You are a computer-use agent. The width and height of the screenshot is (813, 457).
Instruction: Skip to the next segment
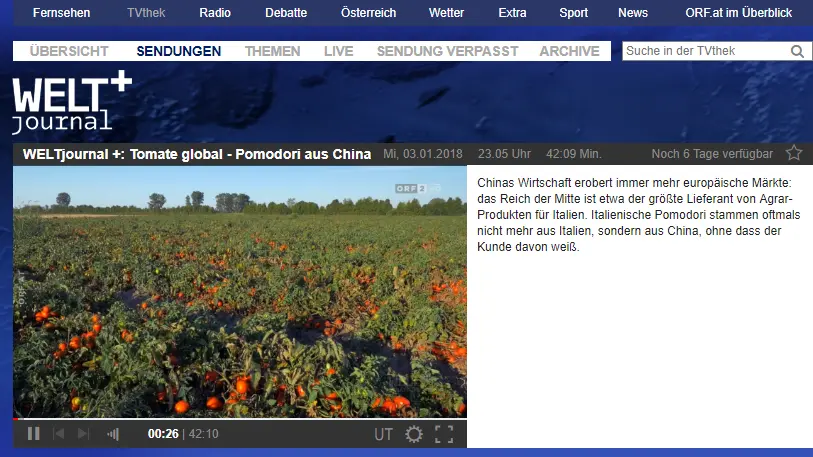click(84, 434)
